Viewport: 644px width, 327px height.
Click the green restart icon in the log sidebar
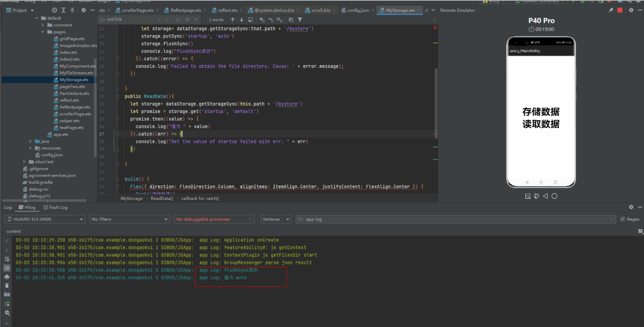coord(7,304)
